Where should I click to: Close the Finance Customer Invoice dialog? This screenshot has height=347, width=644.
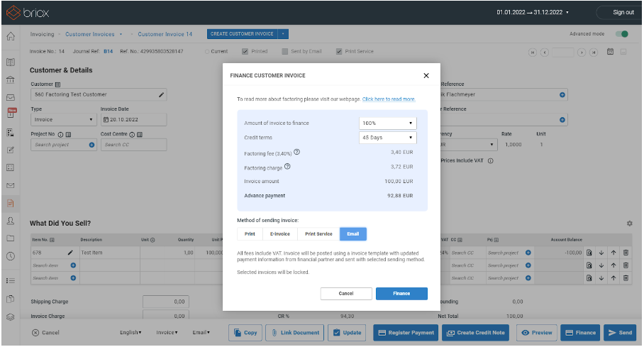(426, 75)
